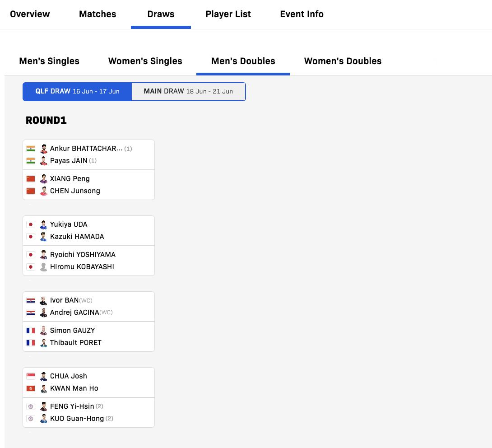Open Thibault PORET player profile
492x448 pixels.
pos(76,343)
